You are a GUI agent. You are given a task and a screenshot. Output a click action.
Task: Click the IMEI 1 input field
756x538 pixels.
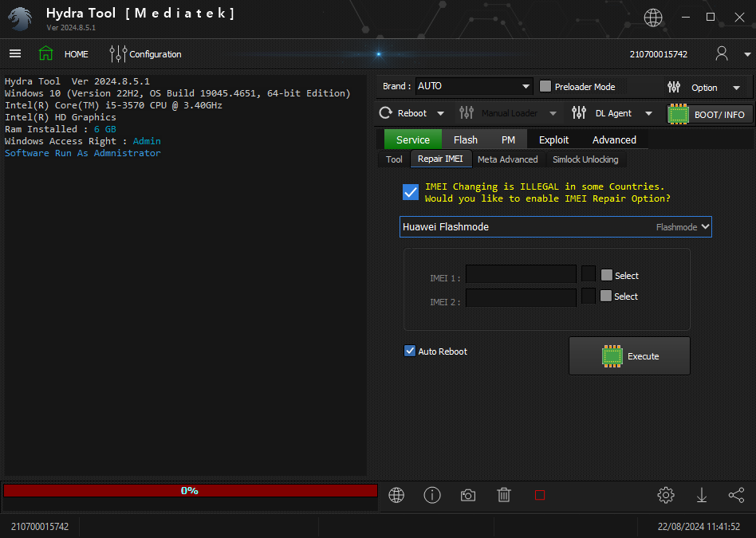pos(521,275)
